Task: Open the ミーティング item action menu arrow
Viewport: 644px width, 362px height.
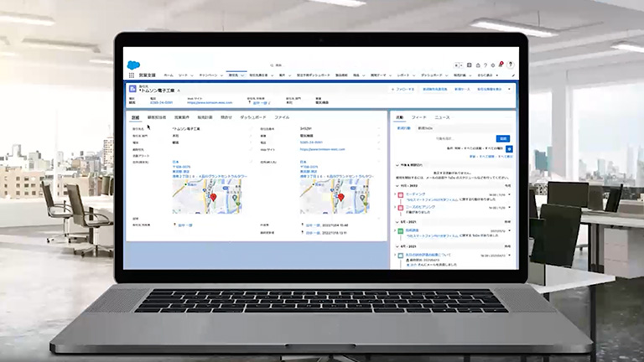Action: click(509, 194)
